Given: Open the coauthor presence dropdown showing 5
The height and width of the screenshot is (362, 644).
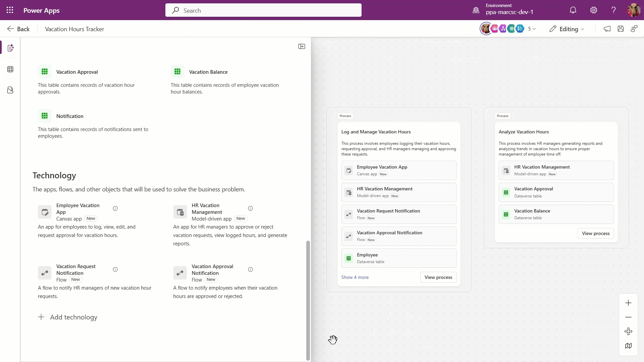Looking at the screenshot, I should pyautogui.click(x=532, y=29).
